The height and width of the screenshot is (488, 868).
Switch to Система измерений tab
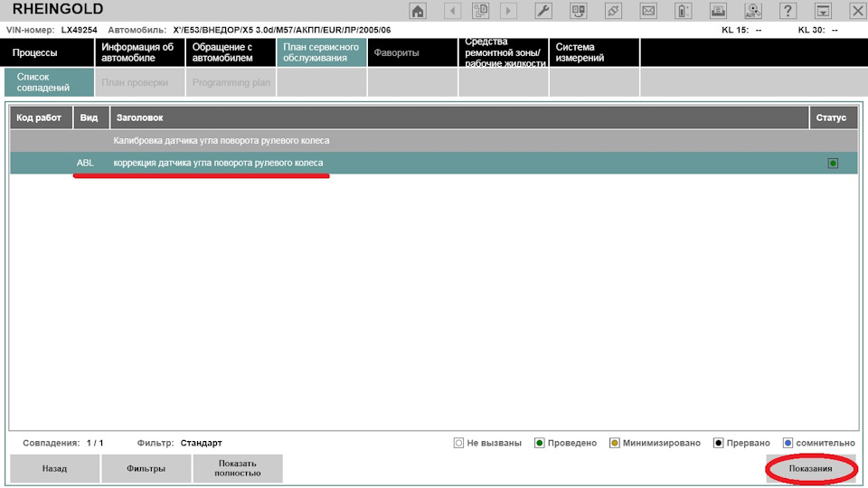594,52
